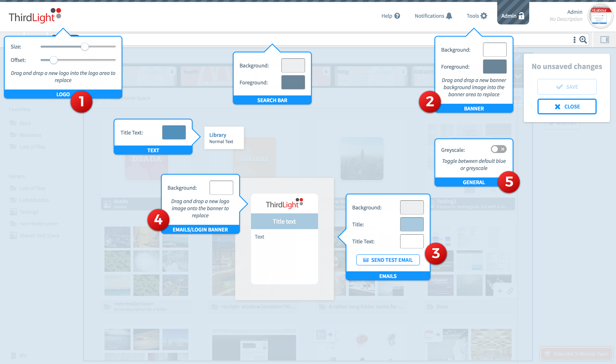Pick Search Bar background color swatch
Screen dimensions: 616x364
tap(293, 65)
